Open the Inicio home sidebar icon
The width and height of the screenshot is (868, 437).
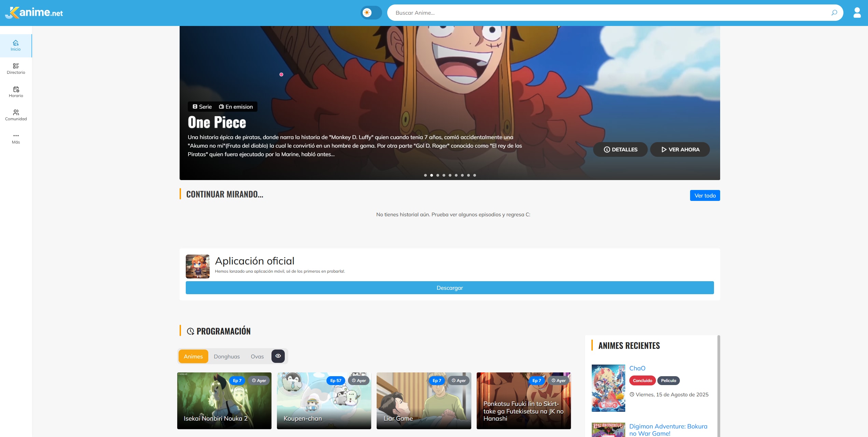click(x=16, y=45)
